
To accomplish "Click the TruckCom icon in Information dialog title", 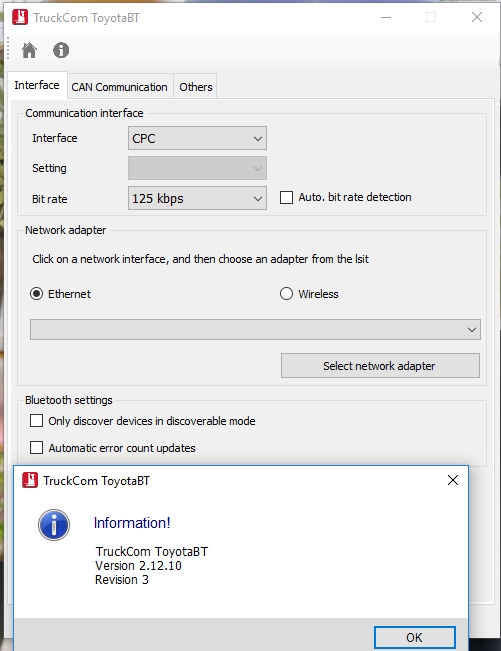I will [30, 480].
